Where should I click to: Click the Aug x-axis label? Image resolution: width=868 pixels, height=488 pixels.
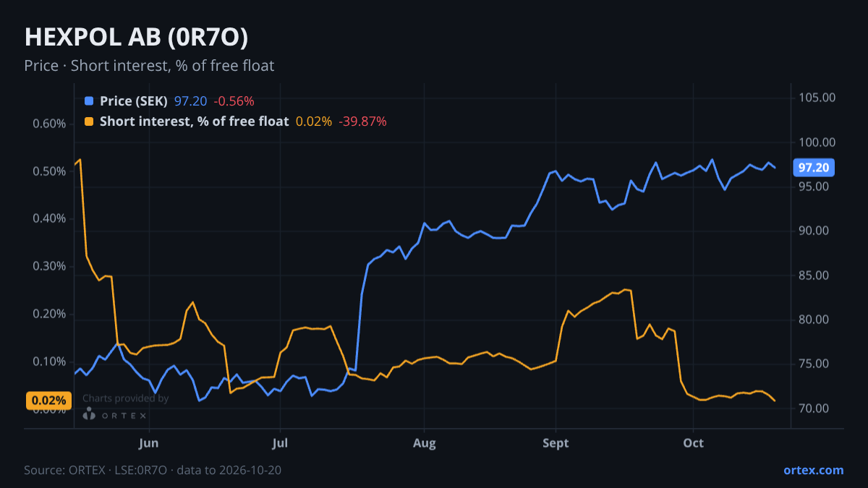pos(425,442)
